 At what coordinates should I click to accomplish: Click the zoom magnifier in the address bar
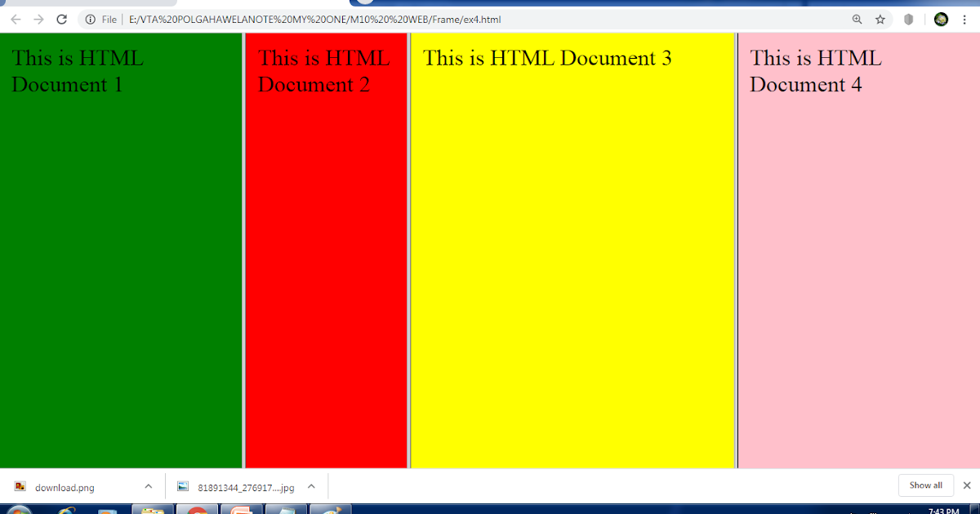857,19
